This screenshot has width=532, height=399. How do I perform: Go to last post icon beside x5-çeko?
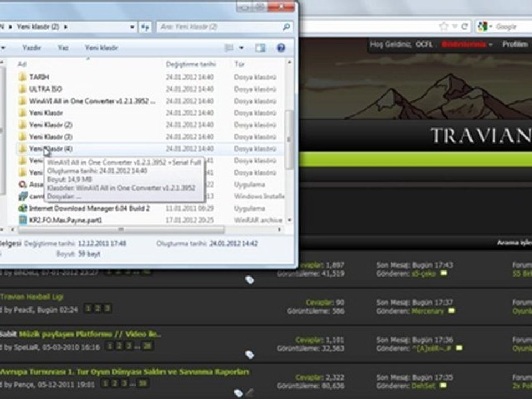[x=443, y=273]
